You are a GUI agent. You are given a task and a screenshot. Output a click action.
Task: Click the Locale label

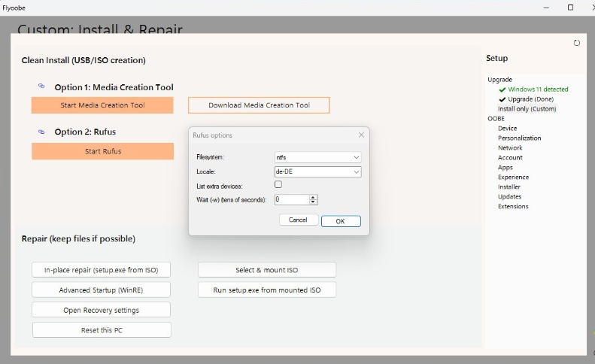click(206, 171)
